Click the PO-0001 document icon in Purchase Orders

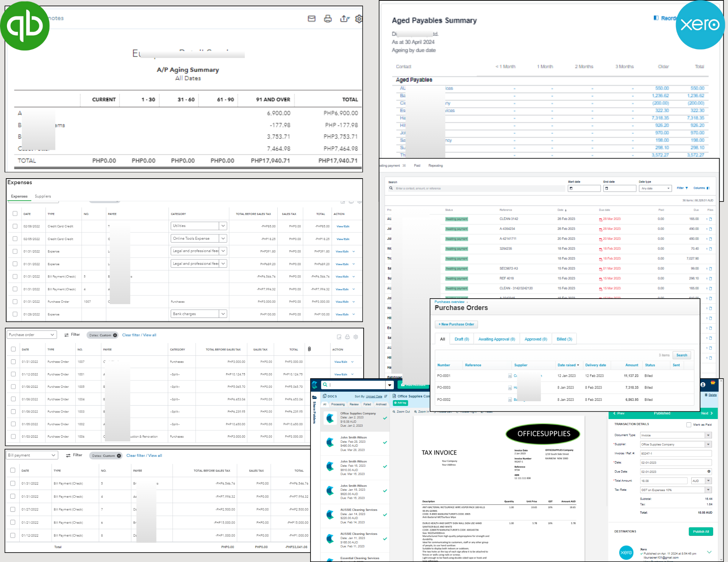tap(510, 376)
